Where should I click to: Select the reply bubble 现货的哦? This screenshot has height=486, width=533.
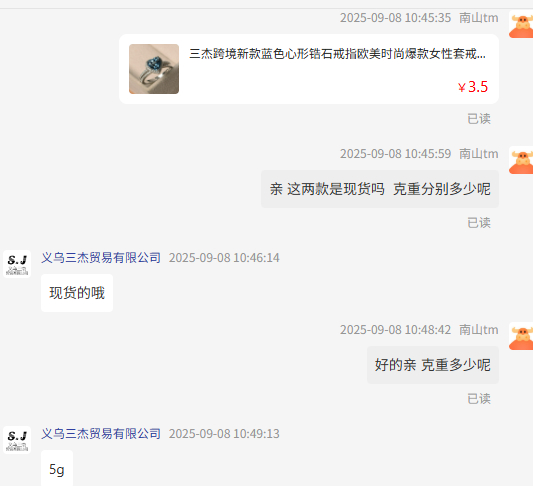pos(77,293)
